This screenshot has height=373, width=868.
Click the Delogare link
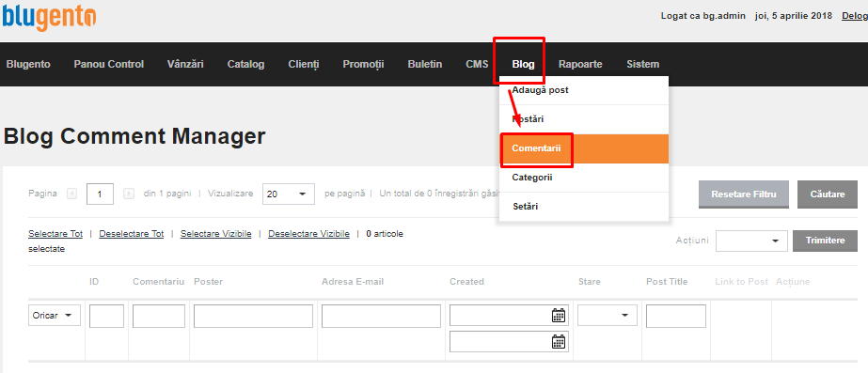pyautogui.click(x=855, y=16)
